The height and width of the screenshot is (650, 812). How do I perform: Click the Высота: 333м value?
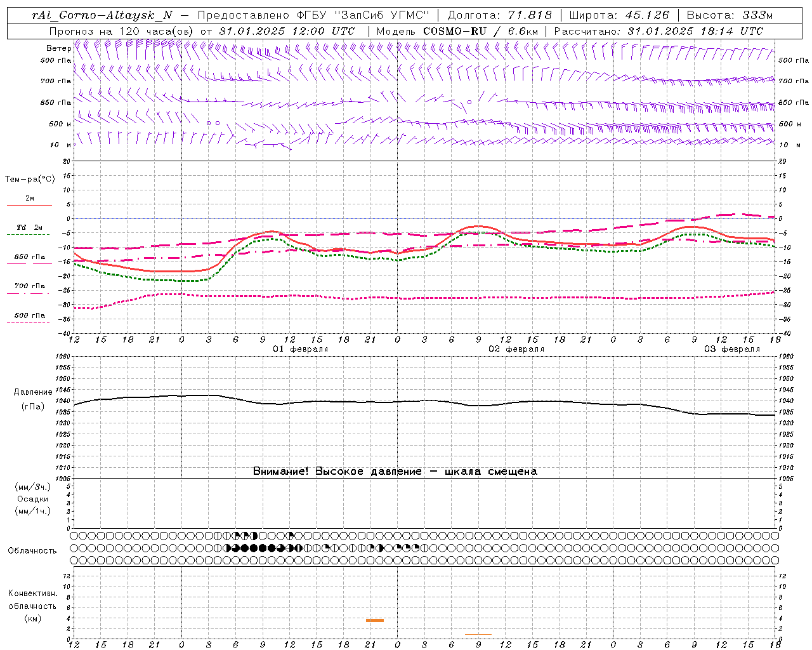click(730, 15)
